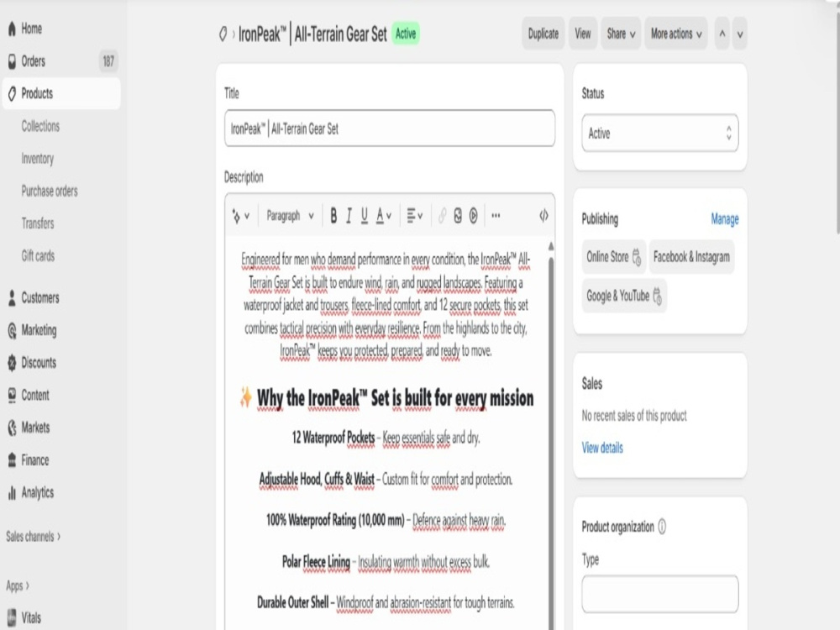Open the Markets globe icon
The image size is (840, 630).
pos(12,428)
